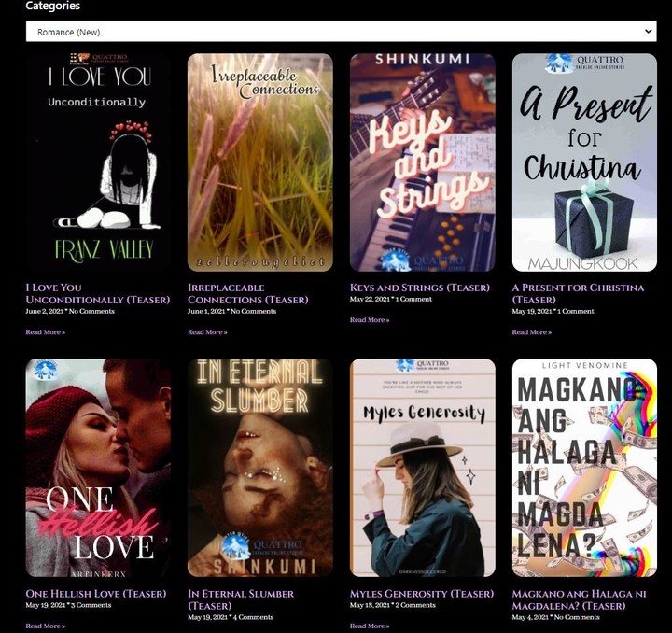Click 'May 22, 2021 · 1 Comment' meta text
Viewport: 672px width, 633px height.
[x=391, y=299]
